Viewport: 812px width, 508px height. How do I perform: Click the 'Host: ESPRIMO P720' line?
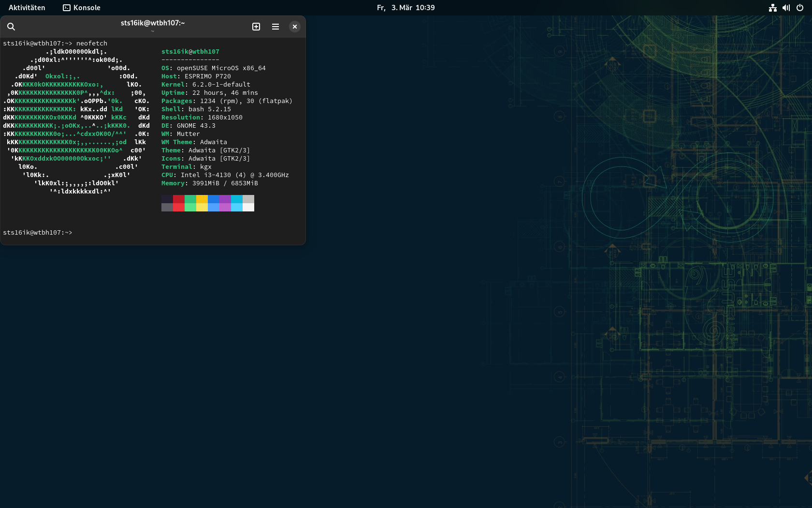[196, 76]
